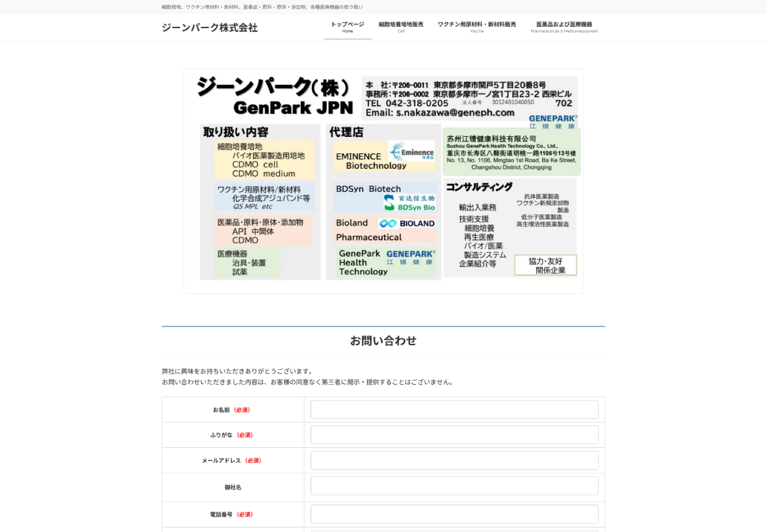Click the line 弊社に興味をお持ちいただきありがとうございます
The image size is (767, 532).
(x=238, y=371)
